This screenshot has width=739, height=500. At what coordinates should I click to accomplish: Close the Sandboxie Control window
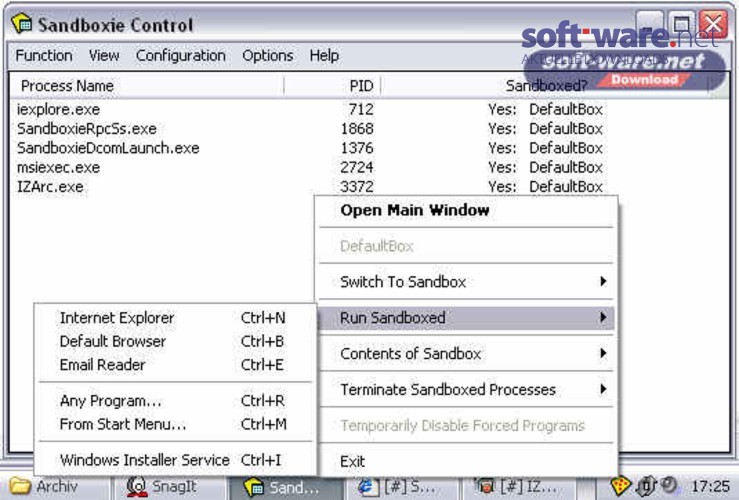[x=713, y=24]
